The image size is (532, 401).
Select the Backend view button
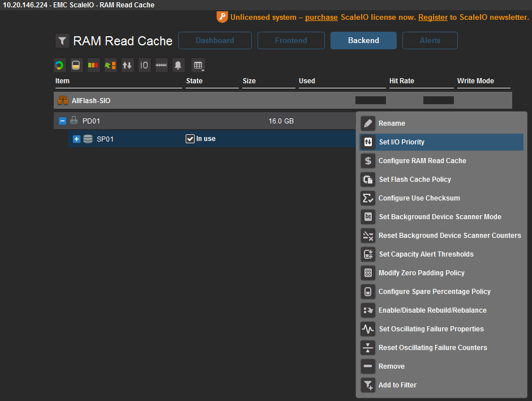[x=363, y=40]
